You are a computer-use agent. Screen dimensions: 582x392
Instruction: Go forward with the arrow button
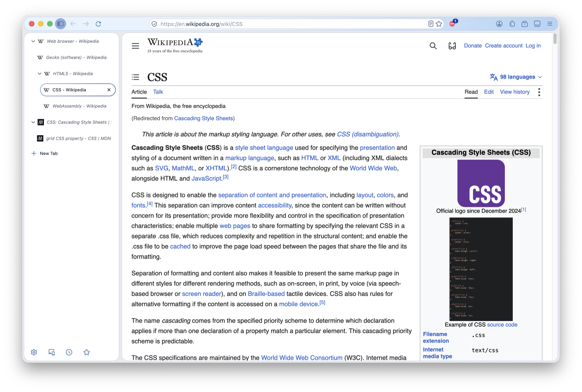(x=86, y=24)
